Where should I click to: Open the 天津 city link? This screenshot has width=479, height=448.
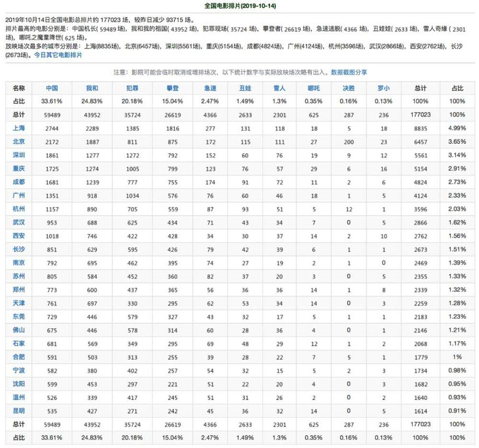point(18,303)
